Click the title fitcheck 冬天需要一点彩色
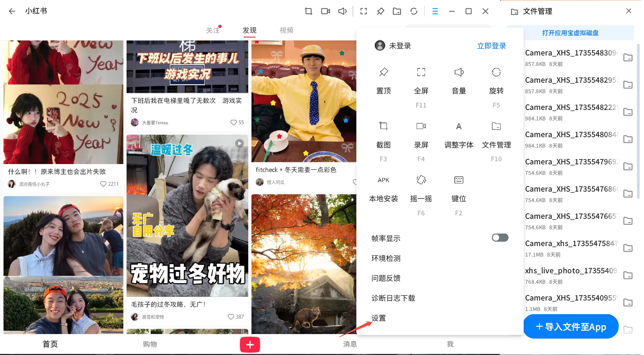This screenshot has height=355, width=644. click(296, 170)
